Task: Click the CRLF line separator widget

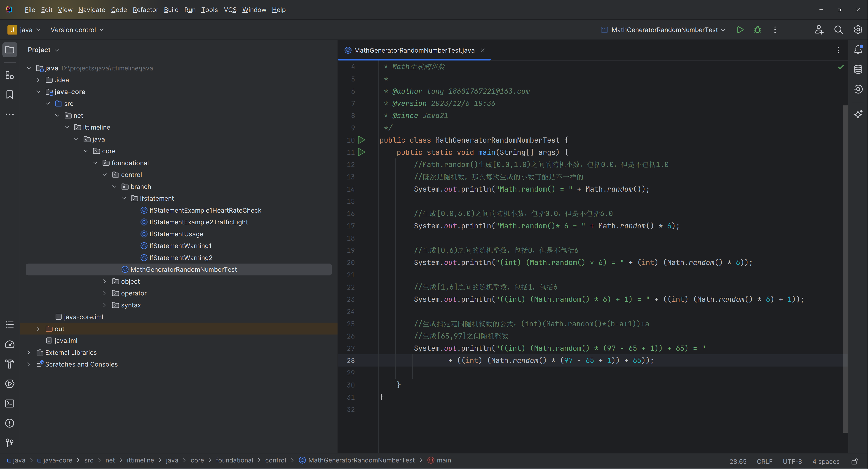Action: coord(764,461)
